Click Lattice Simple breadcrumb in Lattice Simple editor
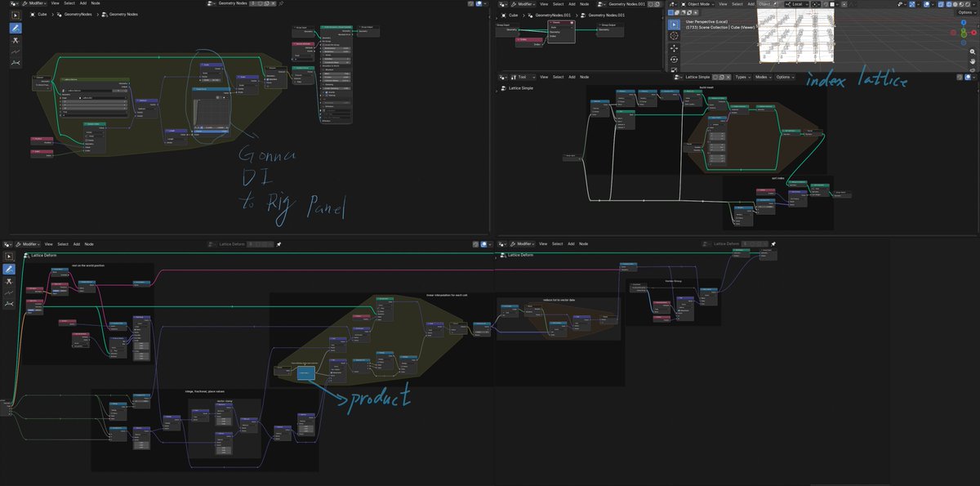Image resolution: width=980 pixels, height=486 pixels. (520, 88)
